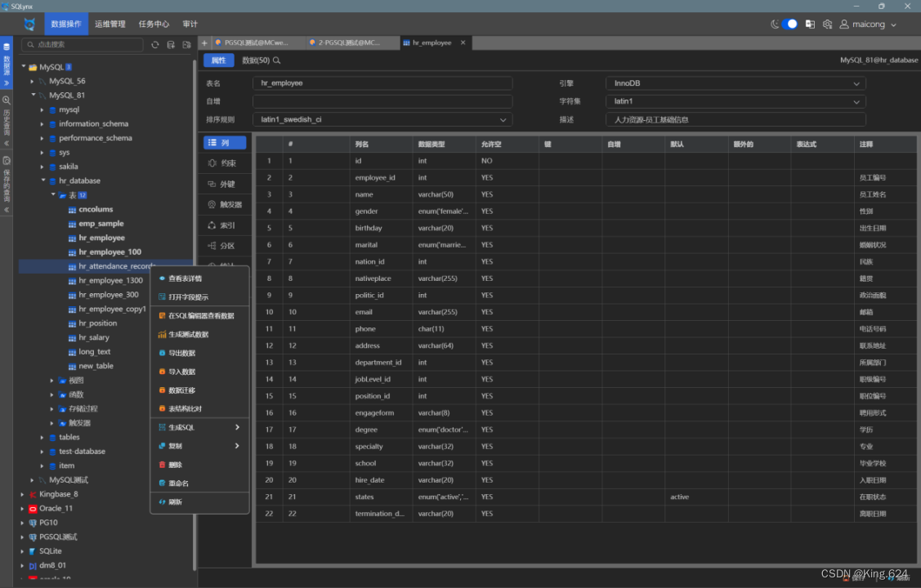Open the 排序规则 latin1_swedish_ci dropdown
921x588 pixels.
pyautogui.click(x=382, y=120)
